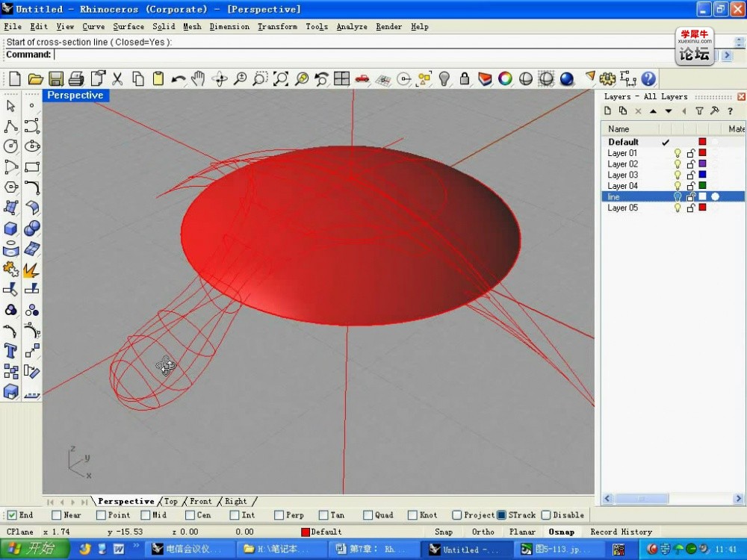747x560 pixels.
Task: Click the Command input field
Action: coord(362,55)
